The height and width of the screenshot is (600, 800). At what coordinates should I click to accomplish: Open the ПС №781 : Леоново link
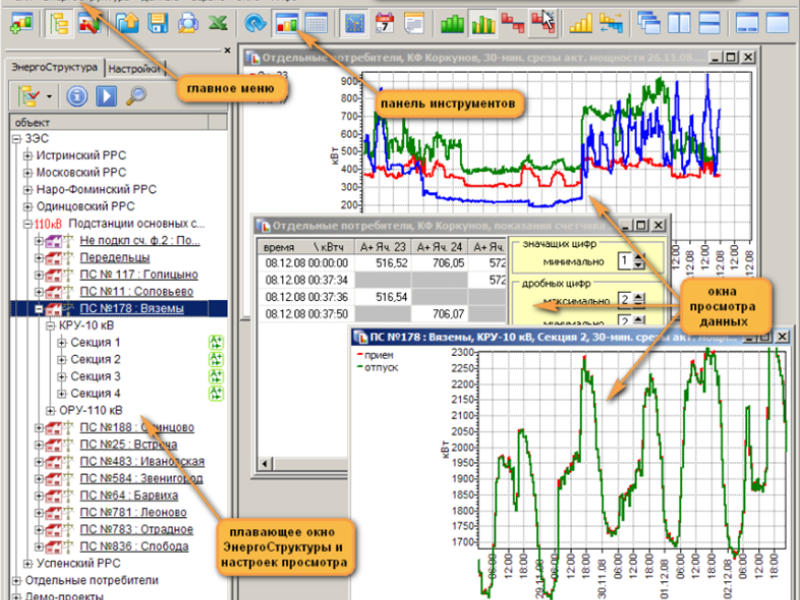coord(133,512)
